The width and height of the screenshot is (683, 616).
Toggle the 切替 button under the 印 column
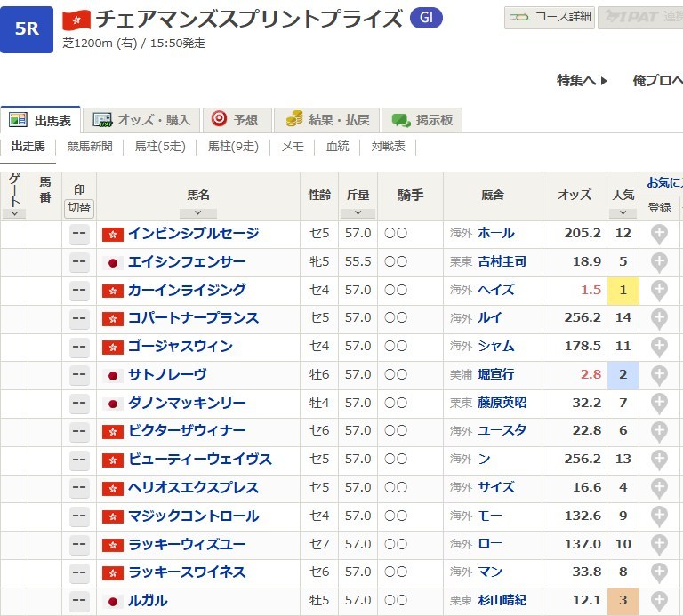pos(79,207)
